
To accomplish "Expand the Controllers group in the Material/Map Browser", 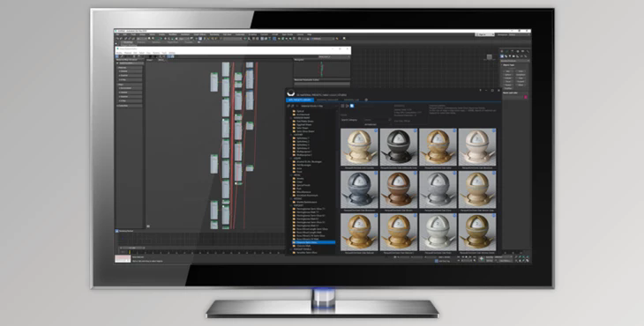I will pyautogui.click(x=130, y=106).
